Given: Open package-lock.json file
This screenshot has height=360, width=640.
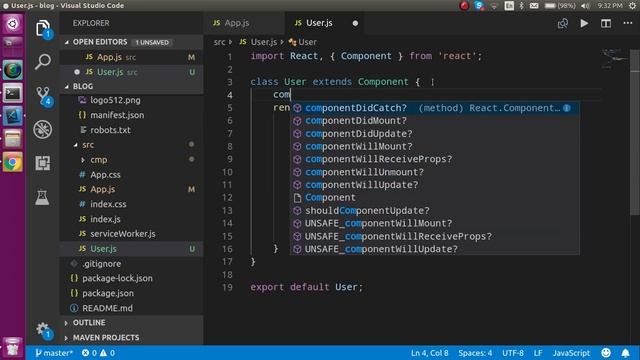Looking at the screenshot, I should pyautogui.click(x=131, y=278).
